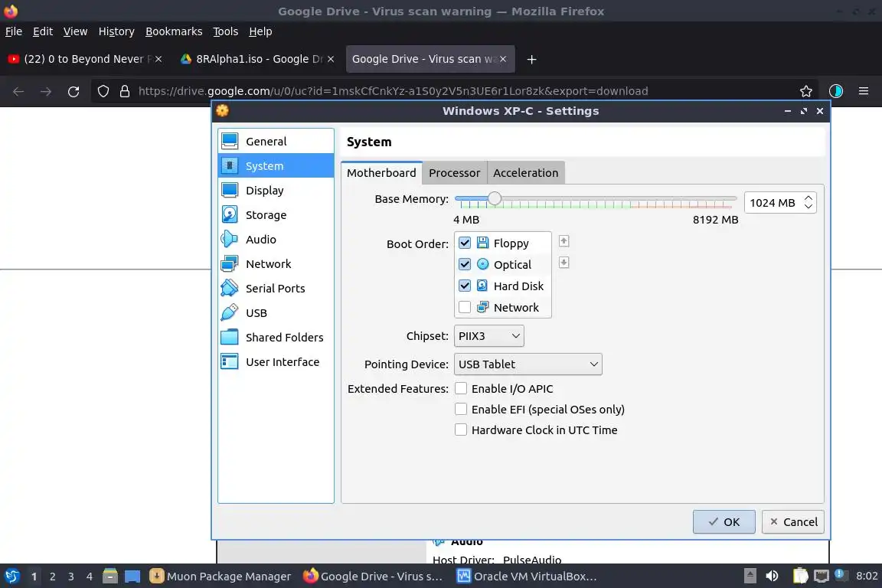The width and height of the screenshot is (882, 588).
Task: Switch to the Processor tab
Action: [455, 173]
